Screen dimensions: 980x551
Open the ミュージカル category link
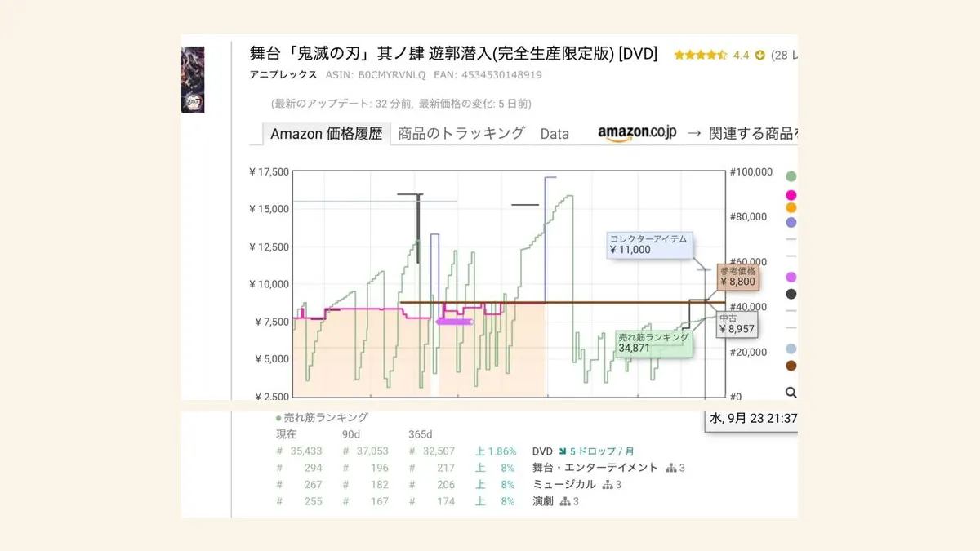pyautogui.click(x=563, y=485)
